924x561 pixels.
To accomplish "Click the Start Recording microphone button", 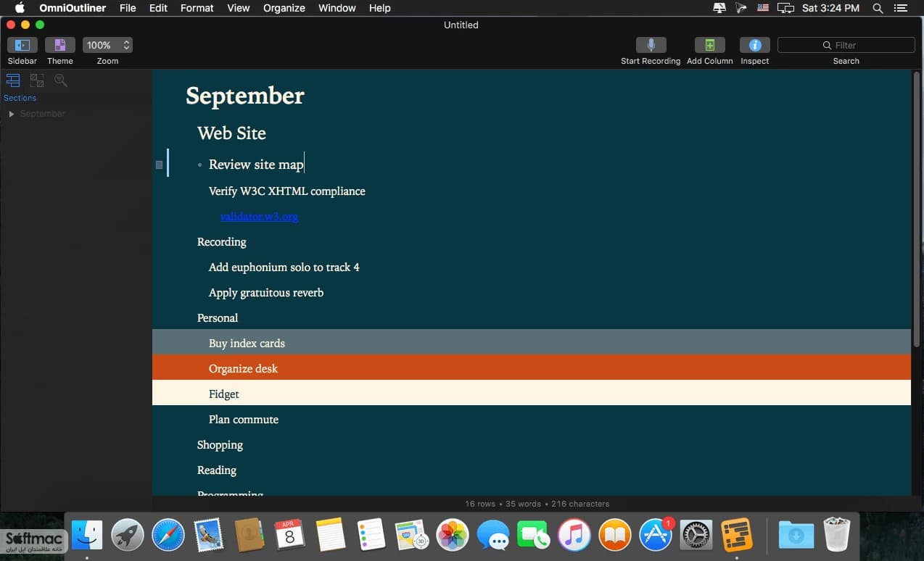I will [651, 45].
